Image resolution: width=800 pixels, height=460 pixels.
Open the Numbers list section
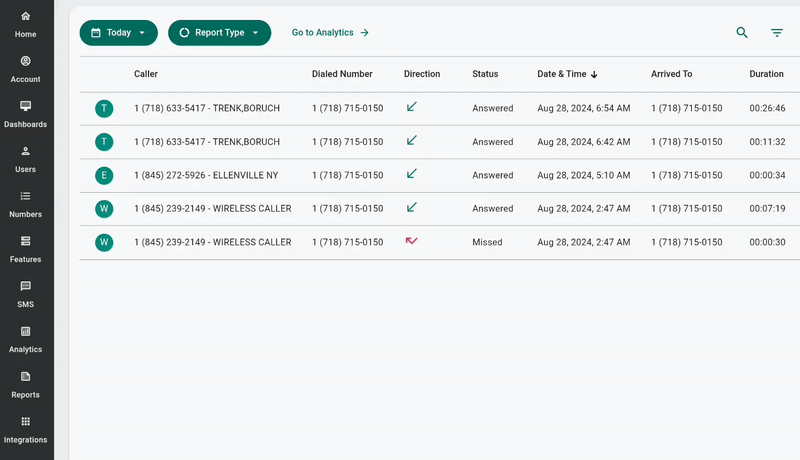click(26, 205)
